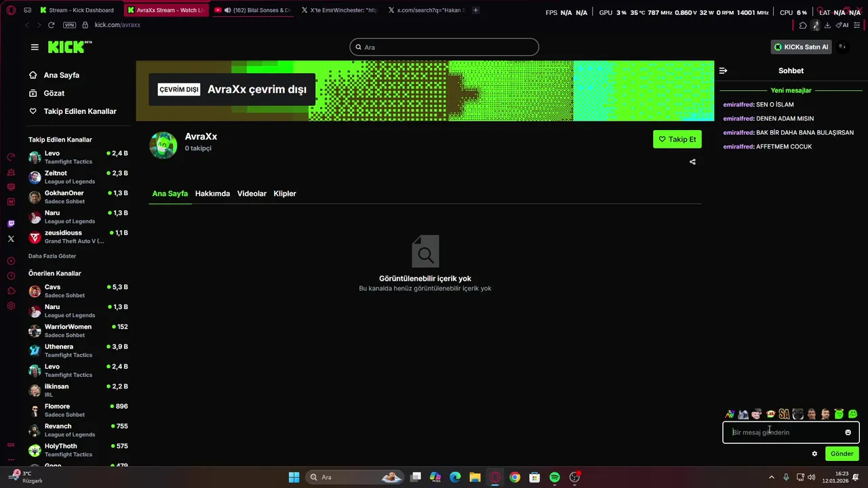Open history clock in Opera sidebar
This screenshot has height=488, width=868.
point(11,276)
